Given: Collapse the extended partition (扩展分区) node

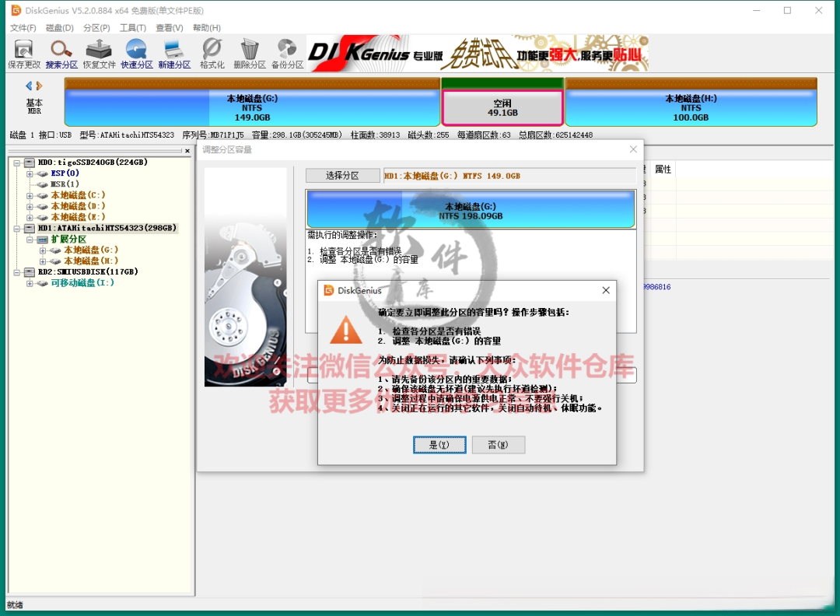Looking at the screenshot, I should 30,240.
